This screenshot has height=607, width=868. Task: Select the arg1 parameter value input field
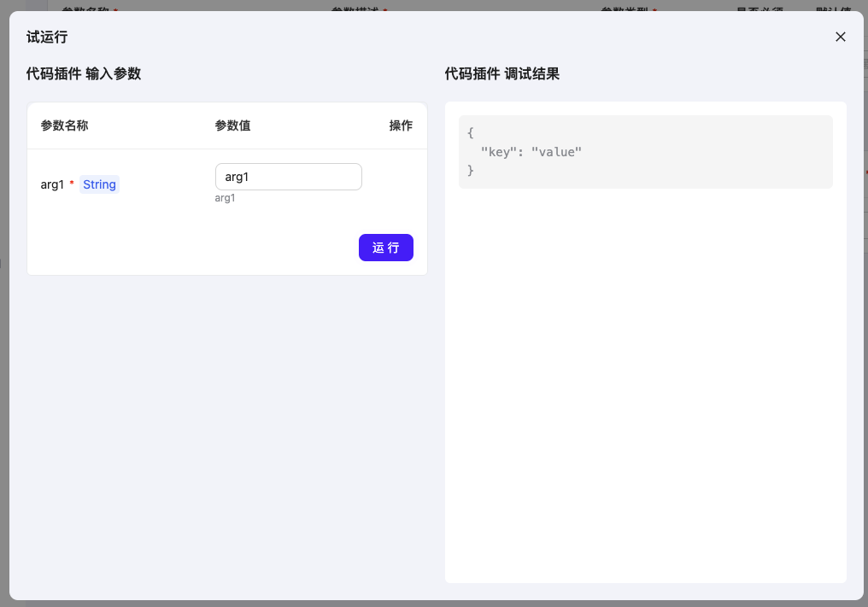coord(288,177)
